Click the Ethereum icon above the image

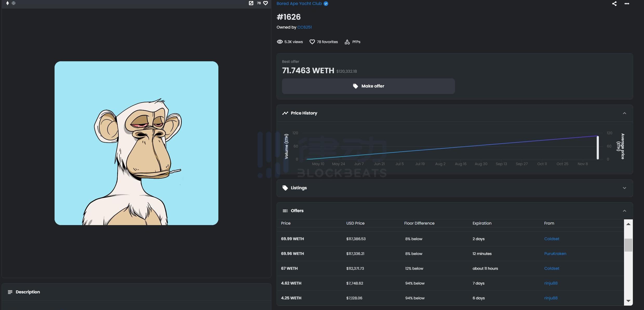tap(8, 3)
